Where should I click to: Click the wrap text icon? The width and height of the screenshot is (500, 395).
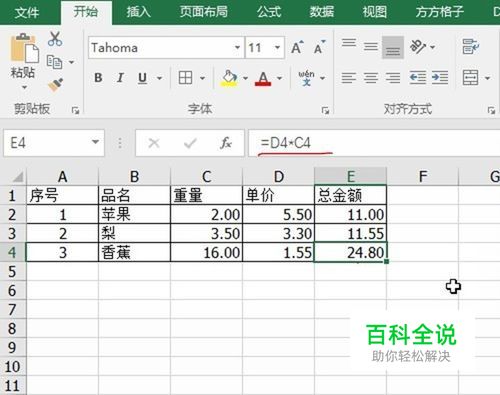[x=471, y=47]
